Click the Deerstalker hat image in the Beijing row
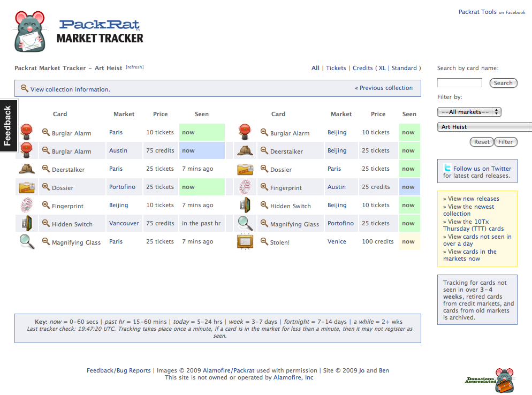This screenshot has height=395, width=532. (245, 150)
